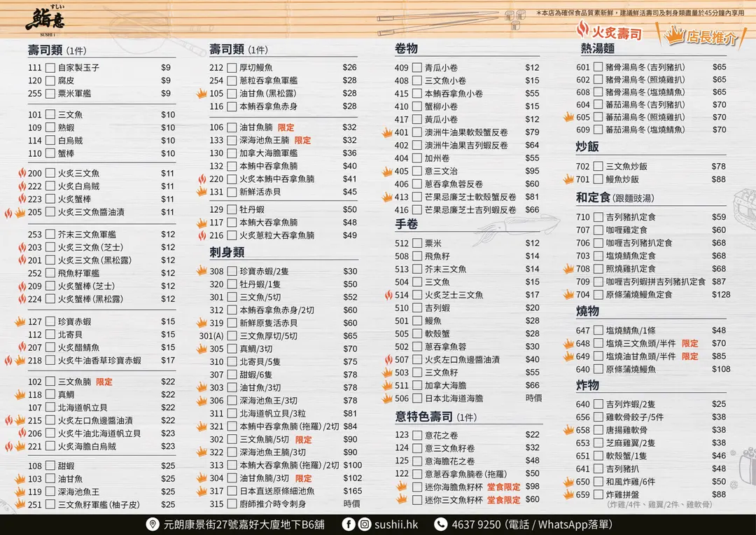756x535 pixels.
Task: Select the checkbox for 409 青瓜小卷
Action: [416, 68]
